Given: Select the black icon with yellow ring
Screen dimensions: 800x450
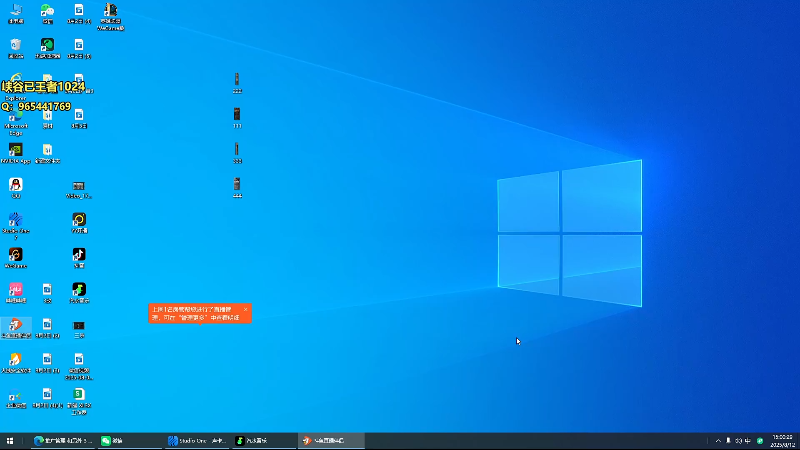Looking at the screenshot, I should tap(79, 223).
